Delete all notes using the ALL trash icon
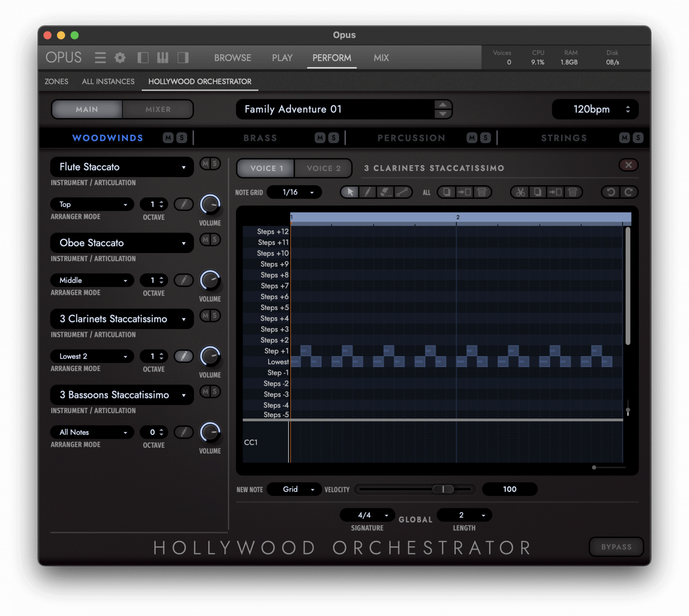This screenshot has height=616, width=689. coord(482,192)
